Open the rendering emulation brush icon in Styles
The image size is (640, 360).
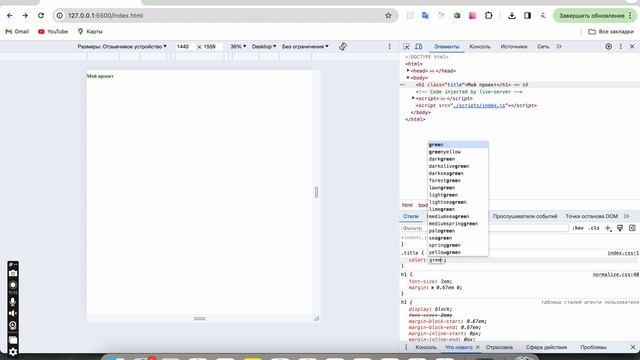point(620,228)
